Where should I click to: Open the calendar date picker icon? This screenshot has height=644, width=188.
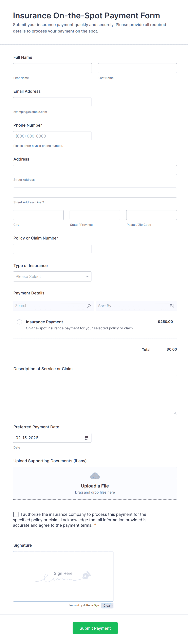[x=87, y=438]
